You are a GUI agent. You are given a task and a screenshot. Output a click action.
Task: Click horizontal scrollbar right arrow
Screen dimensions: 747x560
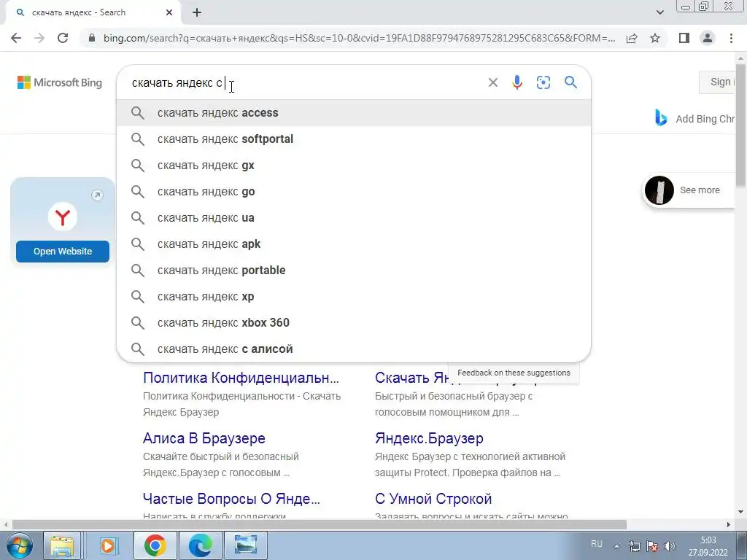tap(729, 524)
